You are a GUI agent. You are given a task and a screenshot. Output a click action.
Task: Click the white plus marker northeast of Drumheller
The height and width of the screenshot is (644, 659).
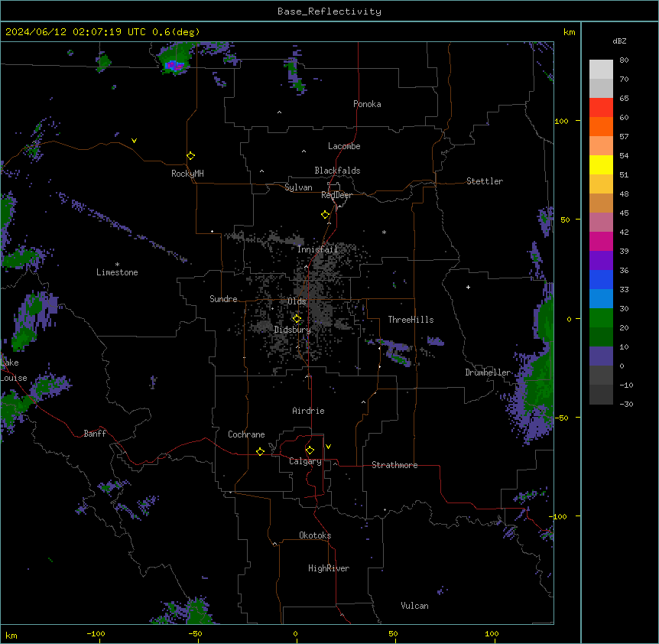point(468,287)
